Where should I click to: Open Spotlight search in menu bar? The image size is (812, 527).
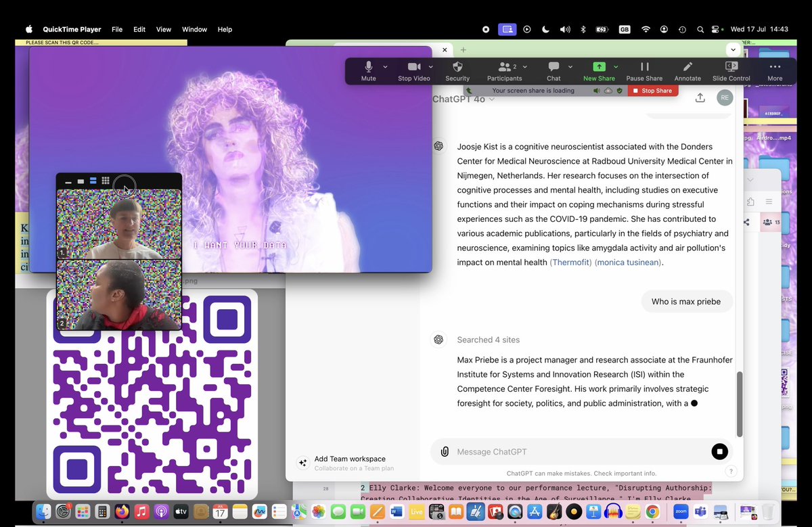pos(700,29)
